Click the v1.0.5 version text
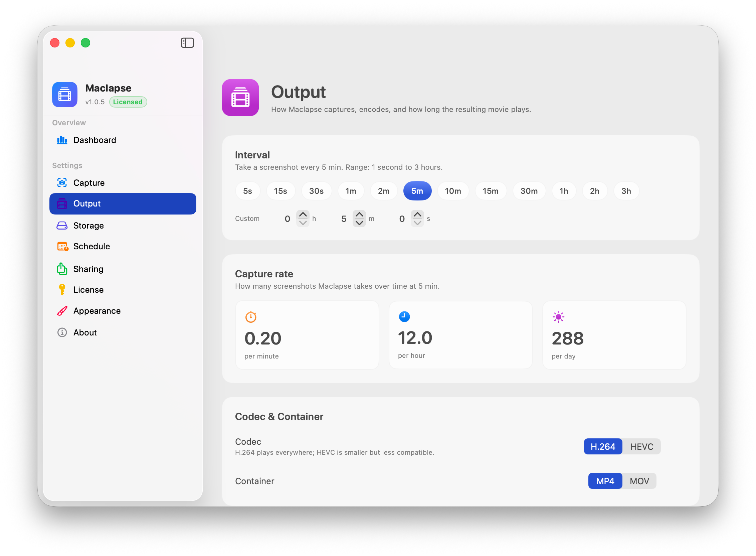This screenshot has width=756, height=556. coord(95,102)
